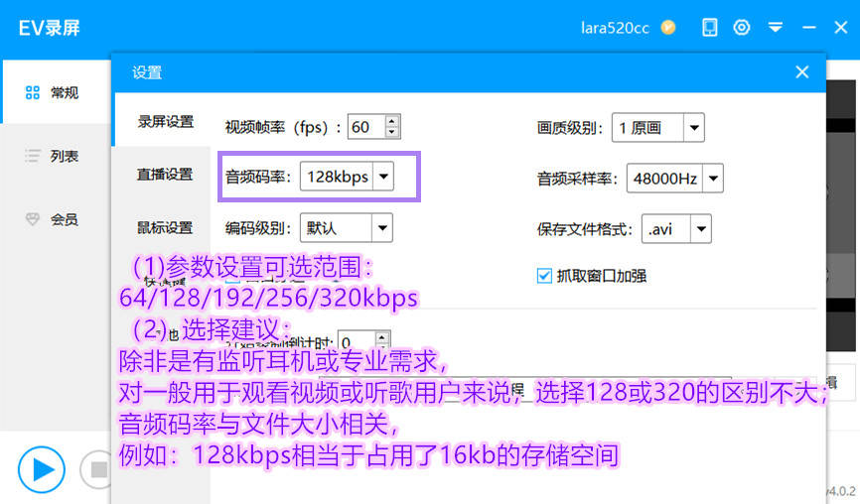Select the 列表 sidebar tab
The height and width of the screenshot is (504, 860).
57,156
